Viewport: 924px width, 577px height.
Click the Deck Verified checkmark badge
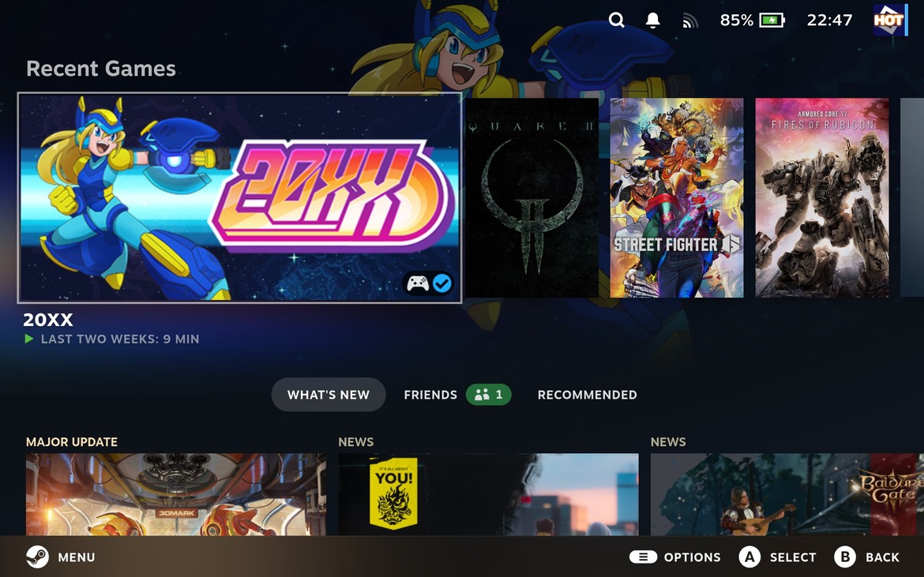[x=442, y=283]
